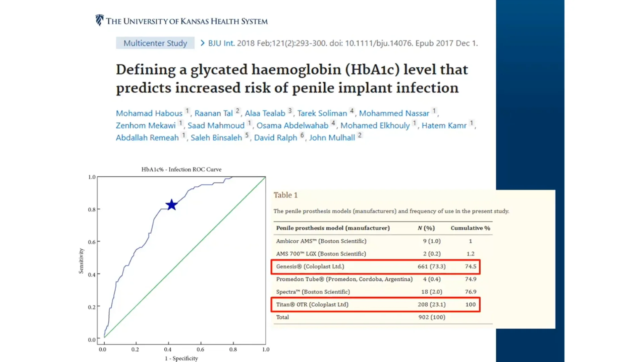
Task: Click the blue star on the ROC curve
Action: pyautogui.click(x=171, y=204)
